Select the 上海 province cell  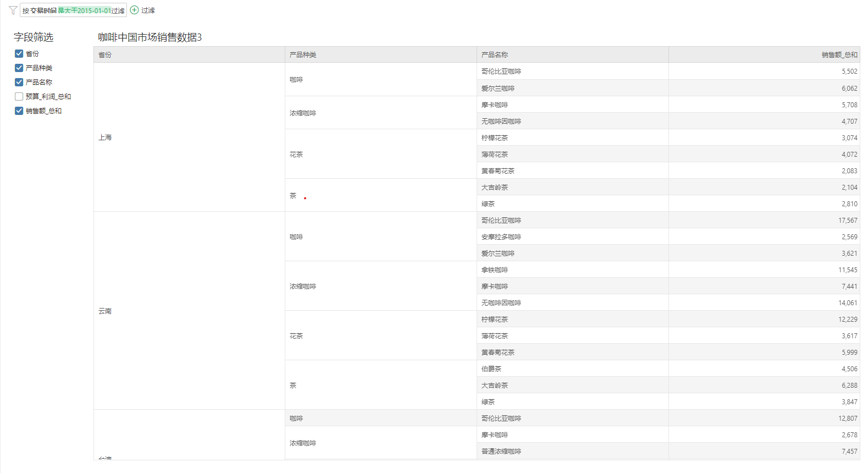105,137
